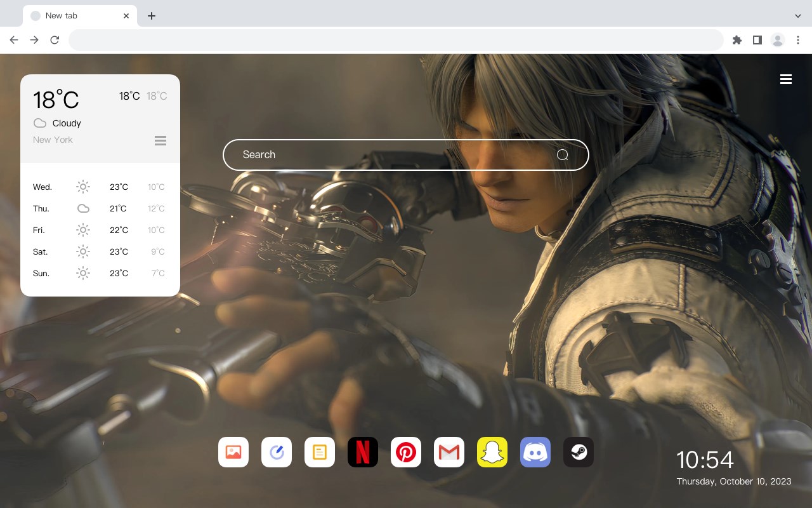The height and width of the screenshot is (508, 812).
Task: Open the Gmail shortcut
Action: tap(449, 452)
